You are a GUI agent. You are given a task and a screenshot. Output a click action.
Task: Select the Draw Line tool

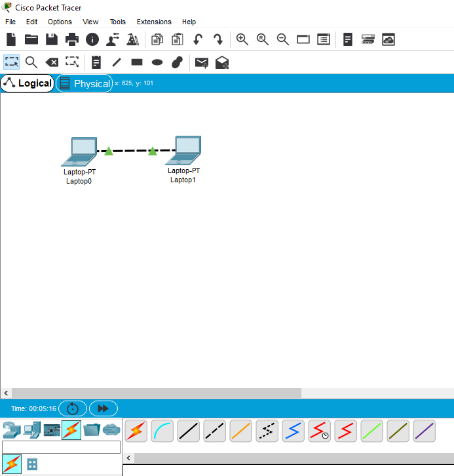coord(117,62)
